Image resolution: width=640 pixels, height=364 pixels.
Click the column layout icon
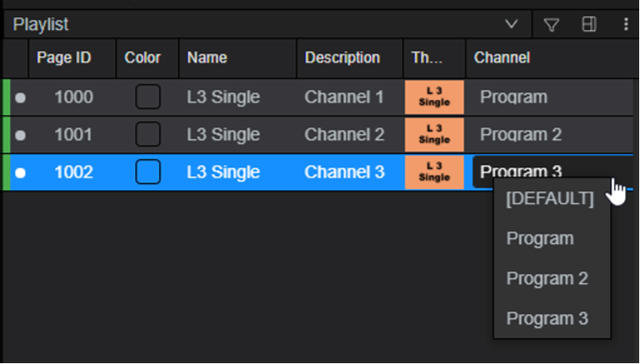pos(589,25)
